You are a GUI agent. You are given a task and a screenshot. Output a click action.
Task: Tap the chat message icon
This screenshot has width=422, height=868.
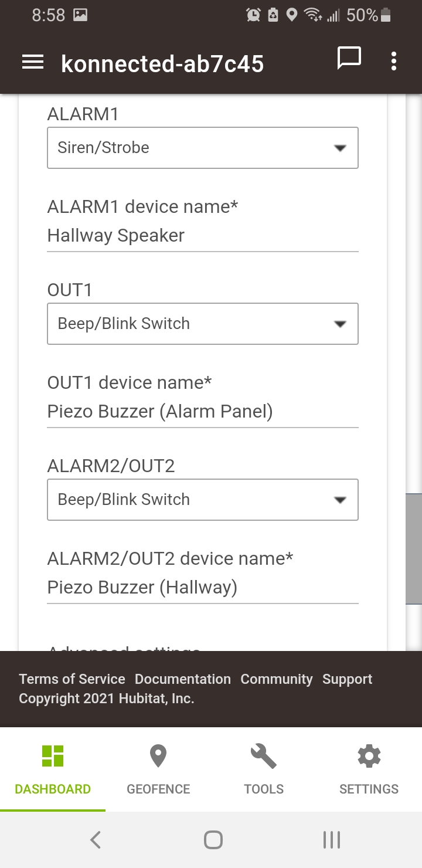[x=349, y=59]
